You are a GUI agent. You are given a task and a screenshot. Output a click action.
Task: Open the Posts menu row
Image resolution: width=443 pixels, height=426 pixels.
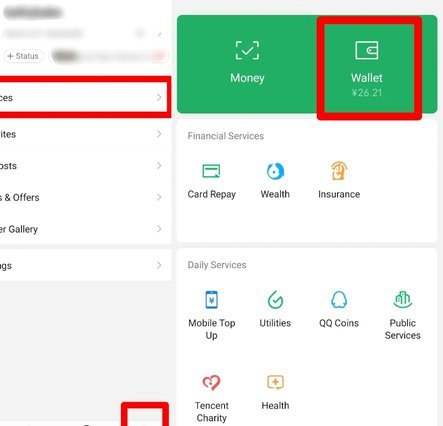click(x=86, y=166)
